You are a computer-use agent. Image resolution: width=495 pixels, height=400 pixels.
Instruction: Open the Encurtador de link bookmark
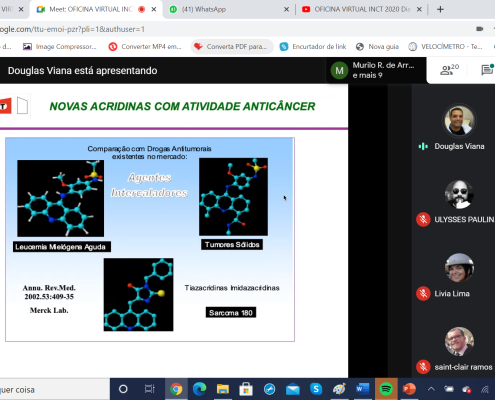coord(313,47)
